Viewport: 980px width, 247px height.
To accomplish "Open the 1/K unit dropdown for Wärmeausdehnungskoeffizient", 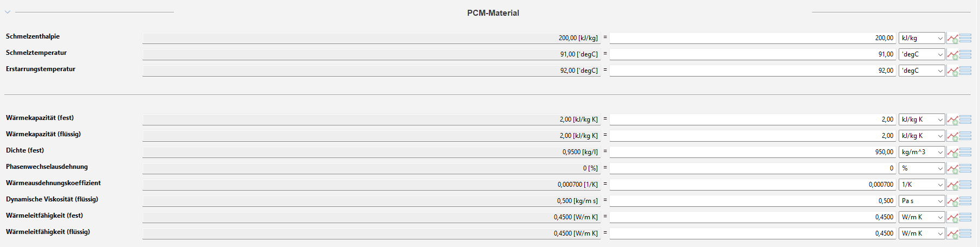I will coord(921,185).
